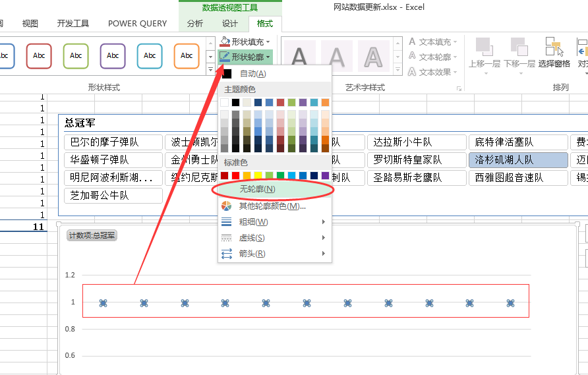
Task: Choose the standard purple color swatch
Action: click(x=325, y=175)
